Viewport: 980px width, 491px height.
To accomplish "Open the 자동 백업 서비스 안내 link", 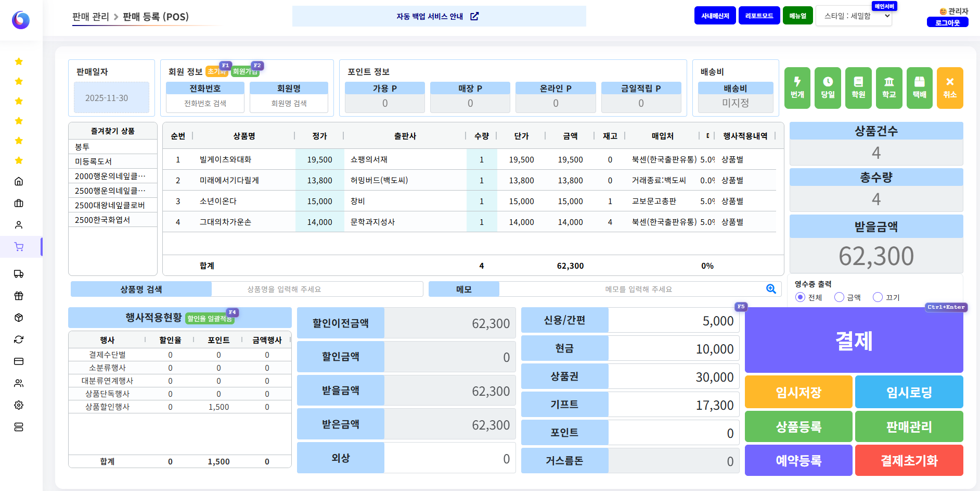I will click(x=438, y=16).
